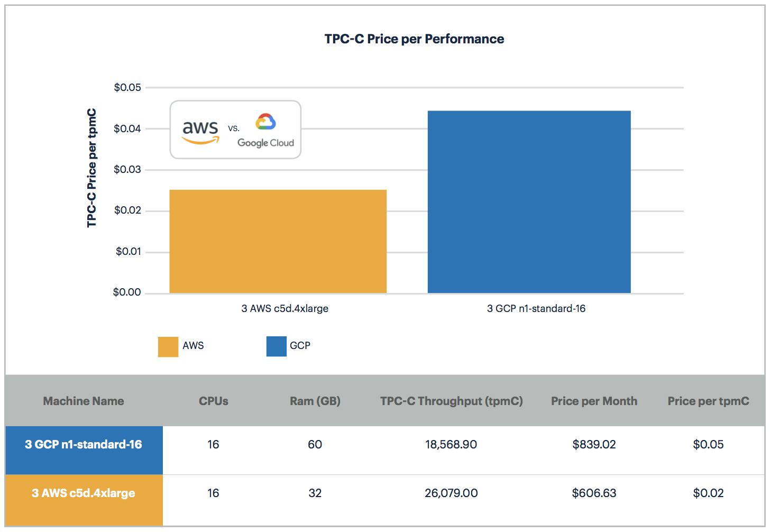
Task: Click the $0.02 y-axis label
Action: pos(127,210)
